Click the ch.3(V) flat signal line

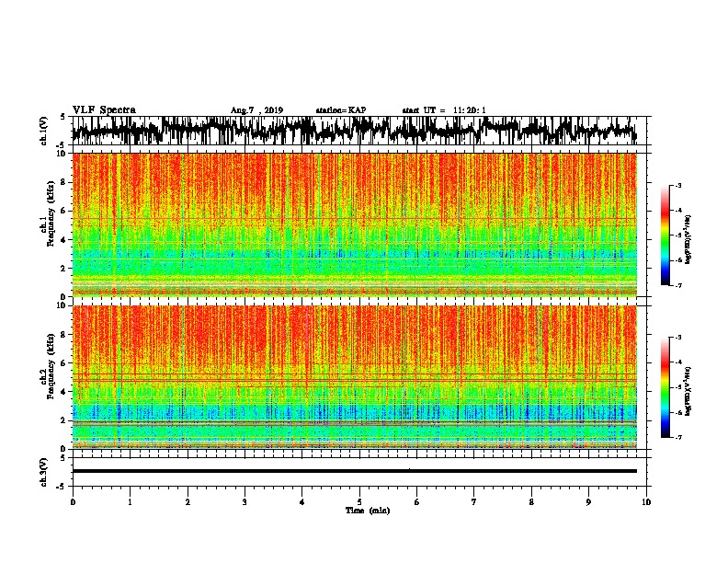(355, 471)
